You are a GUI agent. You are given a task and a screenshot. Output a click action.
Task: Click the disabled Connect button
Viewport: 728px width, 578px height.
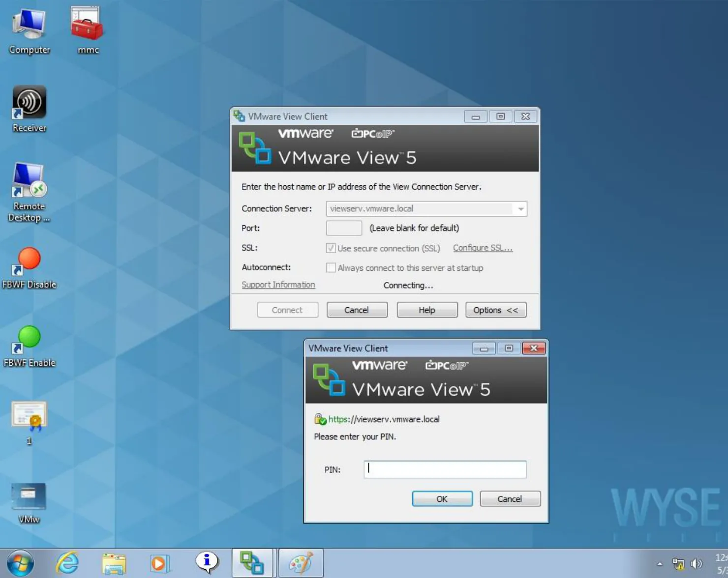288,310
